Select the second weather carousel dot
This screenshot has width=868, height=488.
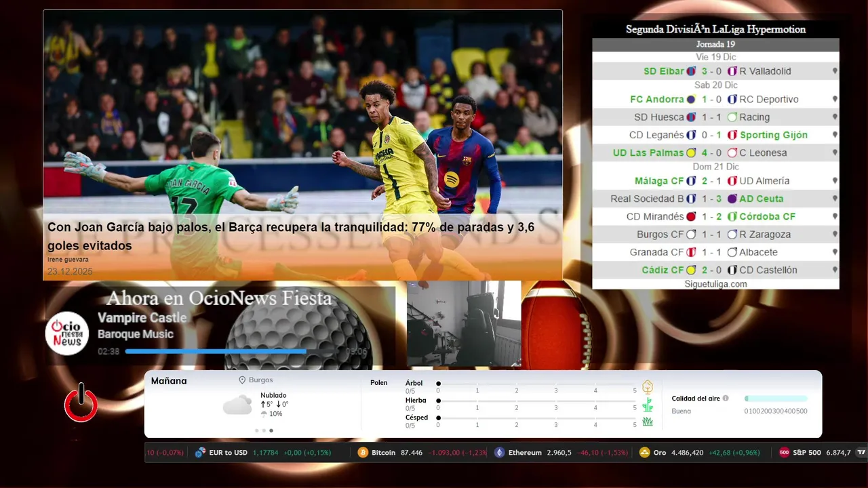pos(264,430)
